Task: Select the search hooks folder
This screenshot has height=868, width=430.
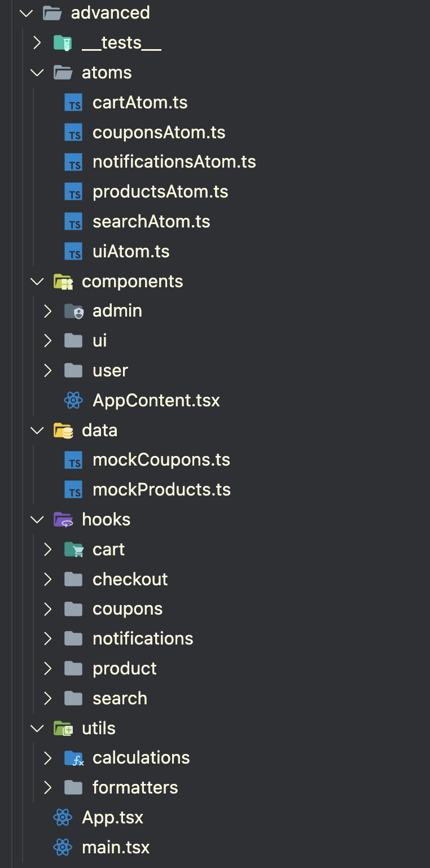Action: [x=120, y=698]
